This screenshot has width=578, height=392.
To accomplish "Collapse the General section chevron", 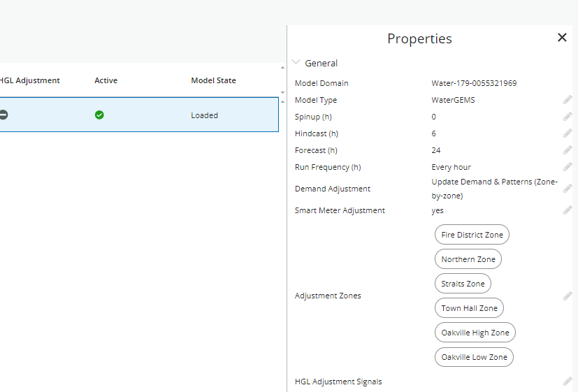I will pyautogui.click(x=296, y=63).
